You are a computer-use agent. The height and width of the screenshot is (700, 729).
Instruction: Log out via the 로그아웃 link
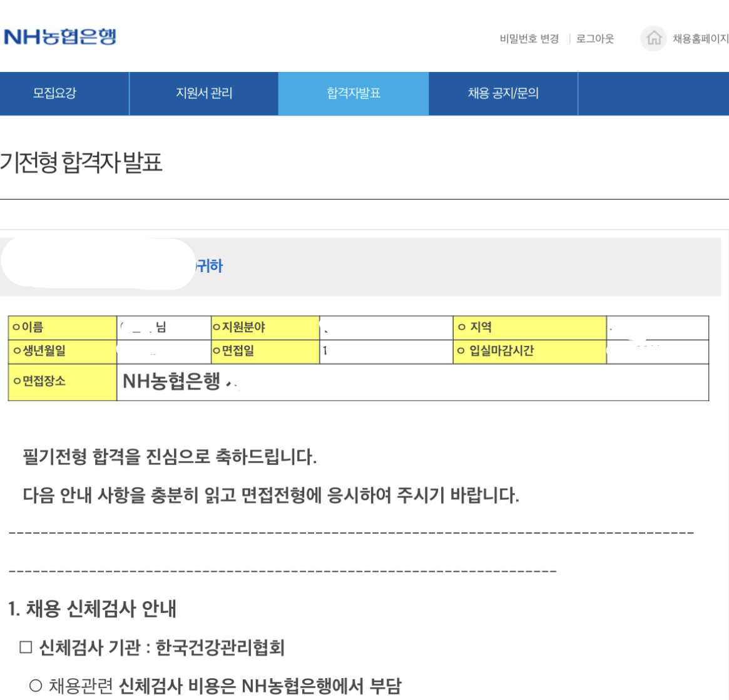point(595,39)
